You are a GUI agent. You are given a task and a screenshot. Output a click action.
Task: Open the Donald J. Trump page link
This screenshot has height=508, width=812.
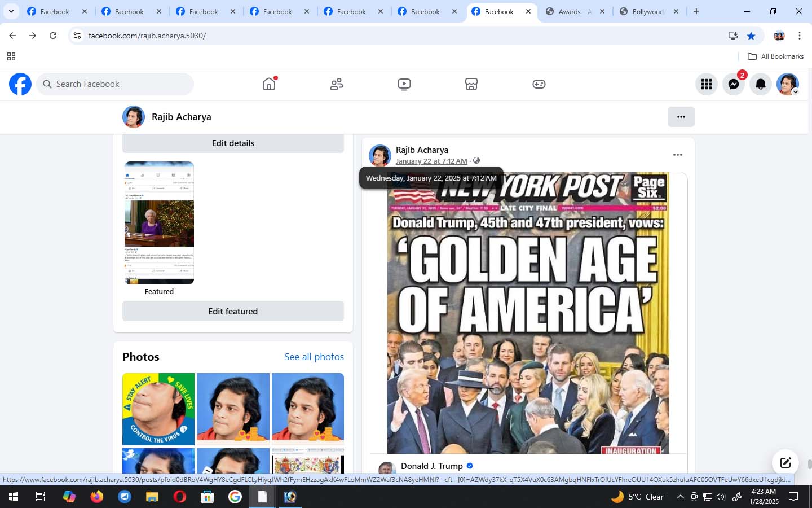tap(432, 466)
